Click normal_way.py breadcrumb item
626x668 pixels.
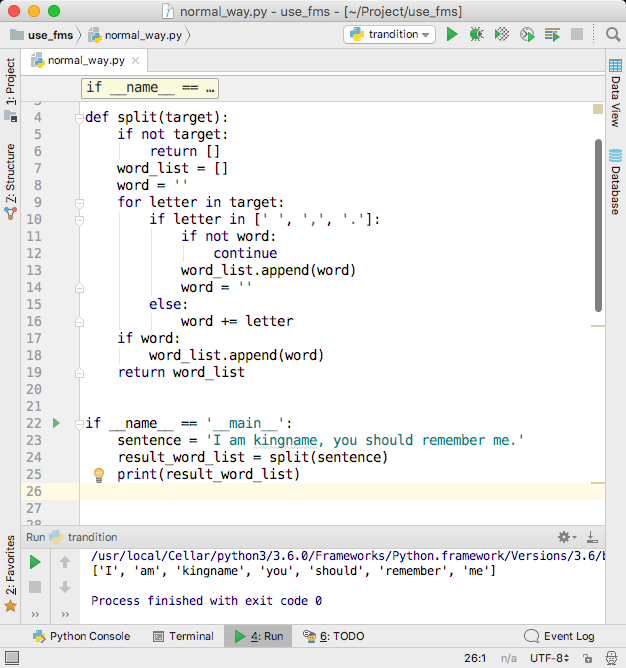[136, 35]
